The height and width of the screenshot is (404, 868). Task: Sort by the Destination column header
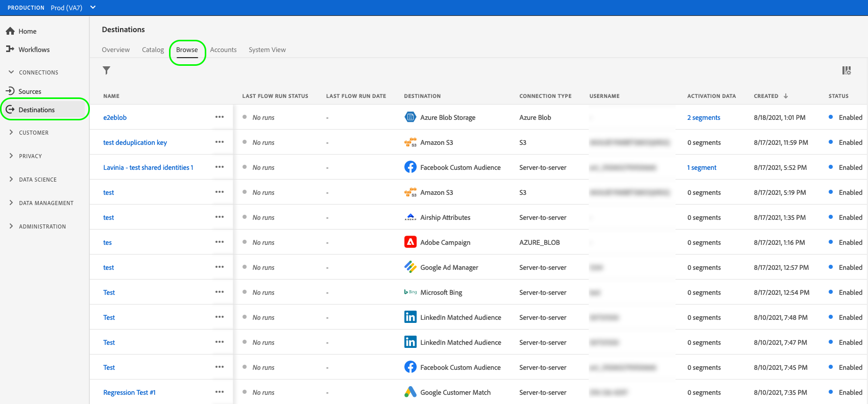[x=422, y=96]
